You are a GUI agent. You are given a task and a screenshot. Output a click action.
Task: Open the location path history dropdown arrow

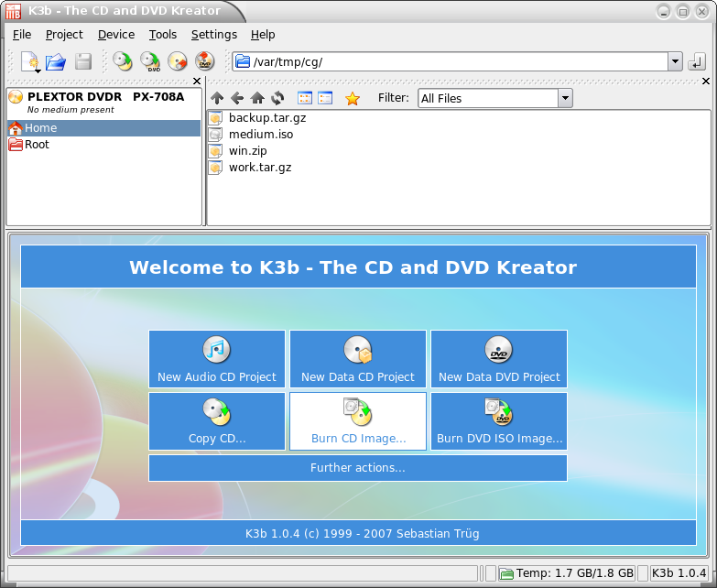point(675,61)
